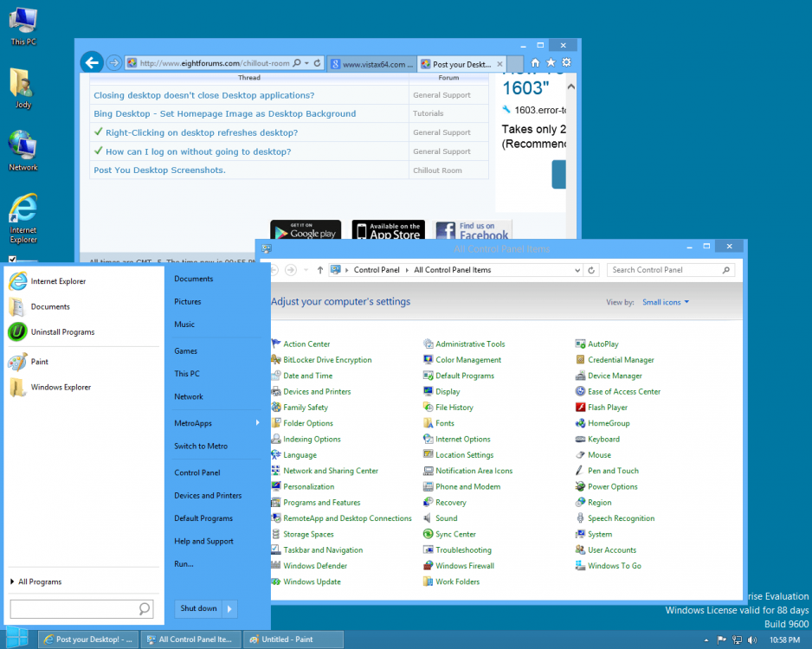Click the Flash Player icon
This screenshot has height=649, width=812.
click(581, 408)
